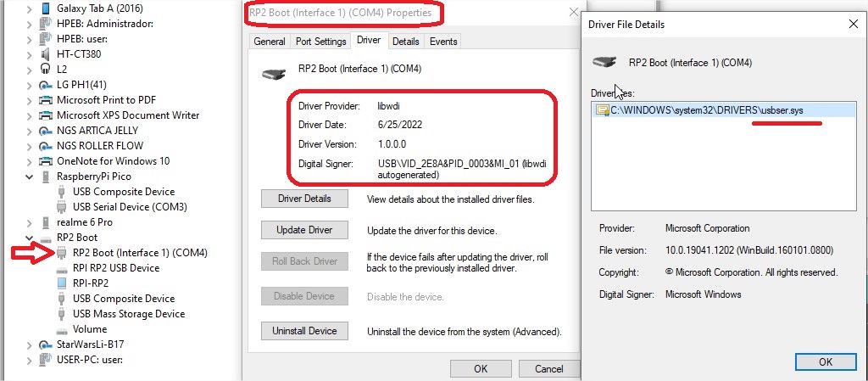Click the NGS ROLLER FLOW device icon
The height and width of the screenshot is (381, 868).
pyautogui.click(x=47, y=146)
